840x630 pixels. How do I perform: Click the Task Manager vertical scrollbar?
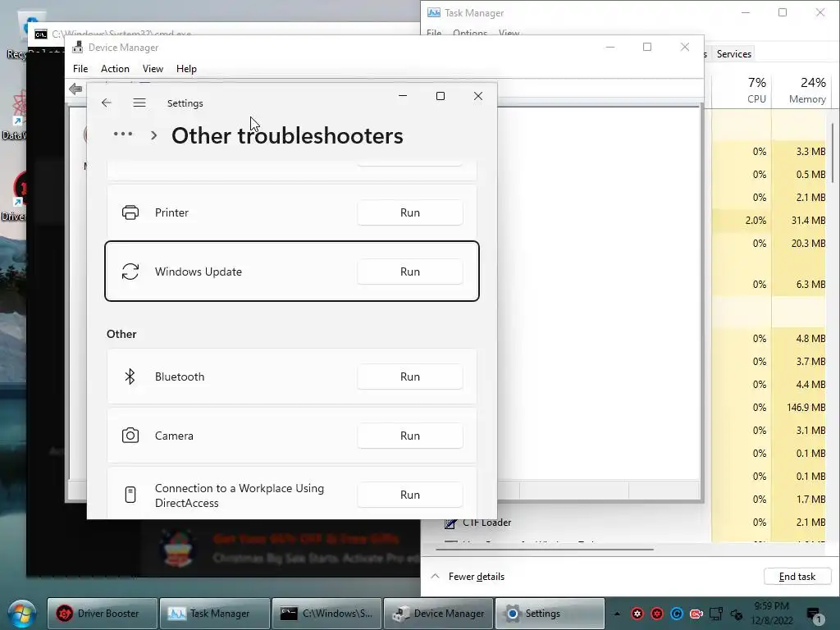pyautogui.click(x=833, y=153)
